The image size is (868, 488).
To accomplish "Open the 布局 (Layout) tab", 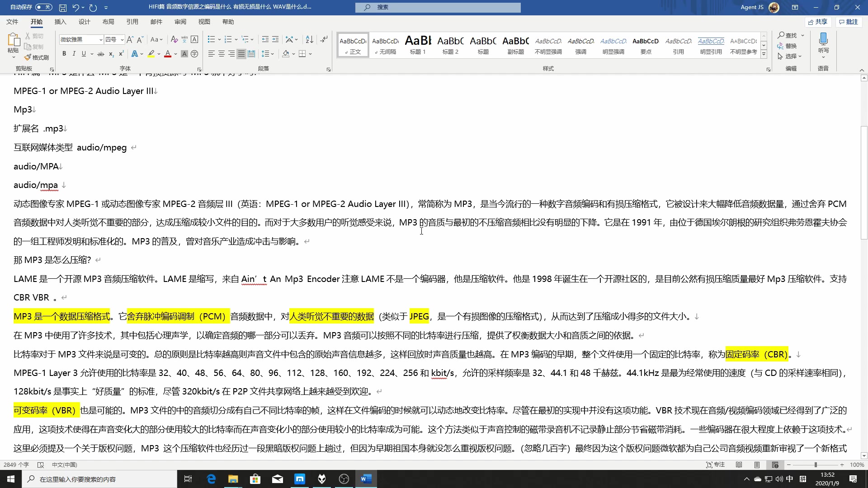I will click(x=108, y=22).
